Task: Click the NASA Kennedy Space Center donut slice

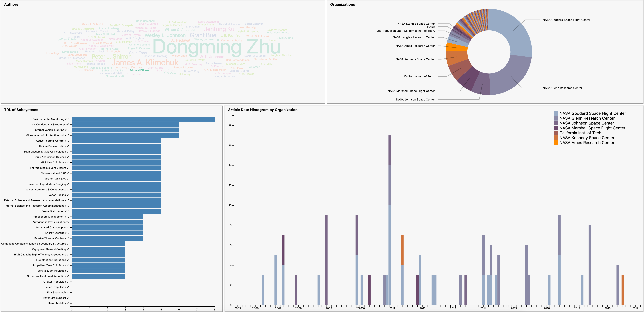Action: (x=456, y=57)
